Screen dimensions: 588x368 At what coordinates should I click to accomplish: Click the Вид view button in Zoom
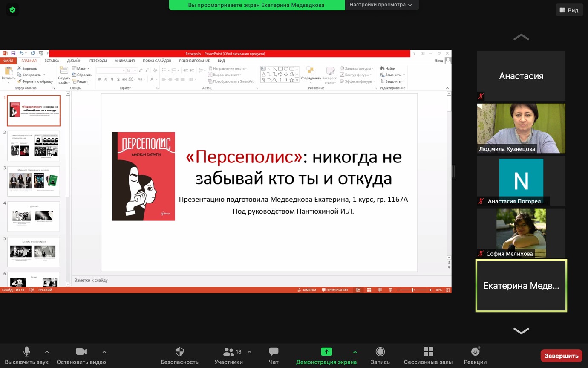[x=569, y=10]
